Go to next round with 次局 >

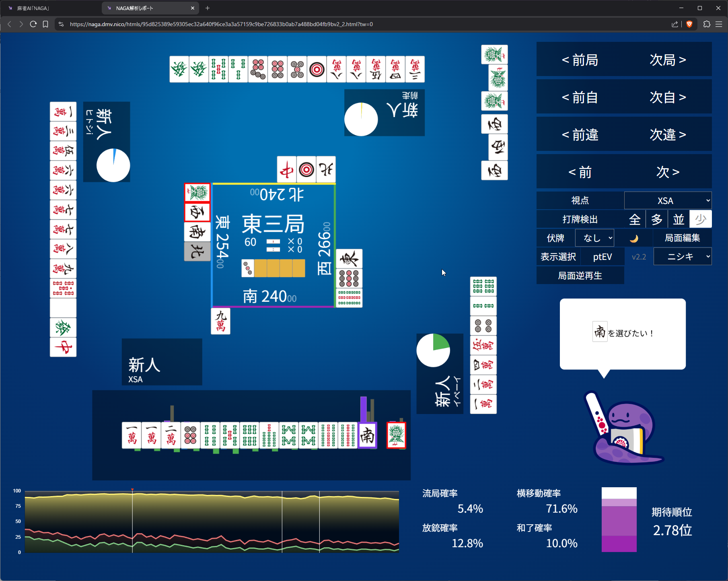pos(668,60)
